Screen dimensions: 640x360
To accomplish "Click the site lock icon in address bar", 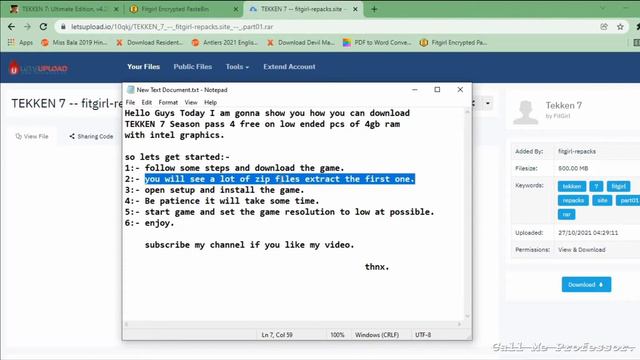I will pos(63,27).
